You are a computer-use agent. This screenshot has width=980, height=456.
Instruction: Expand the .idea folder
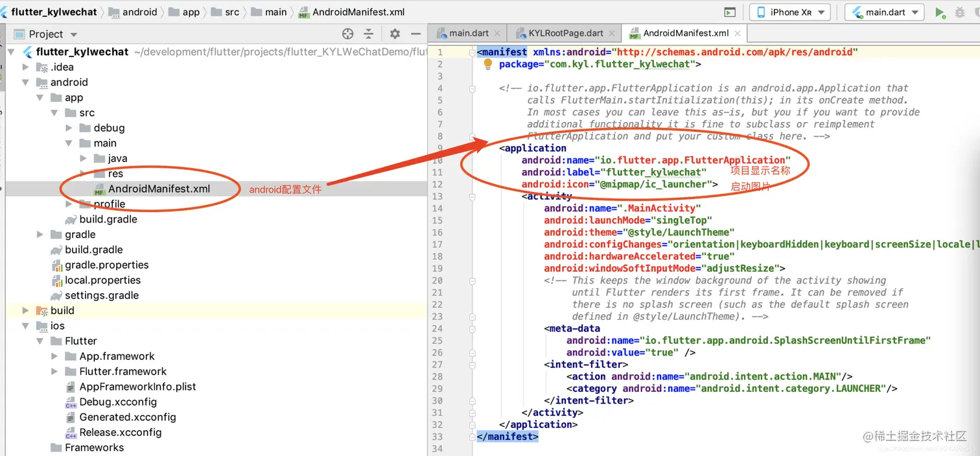[26, 67]
